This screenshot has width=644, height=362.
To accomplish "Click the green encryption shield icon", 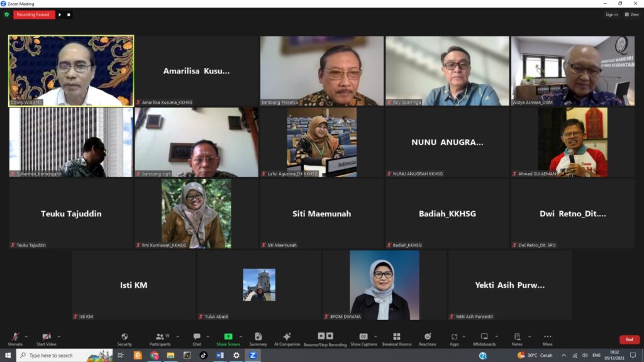I will click(6, 14).
